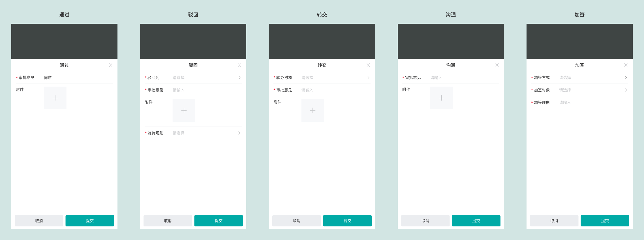This screenshot has height=240, width=644.
Task: Open the 驳回到 selection dropdown
Action: [206, 78]
